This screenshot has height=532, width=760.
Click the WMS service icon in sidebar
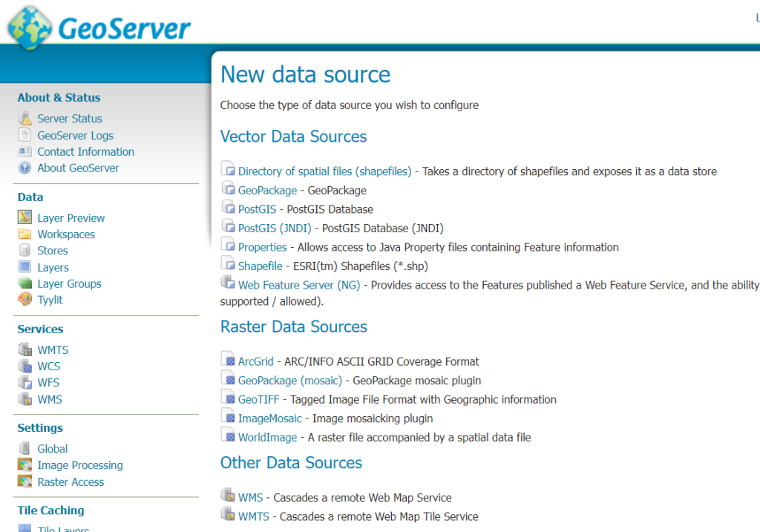(x=24, y=398)
